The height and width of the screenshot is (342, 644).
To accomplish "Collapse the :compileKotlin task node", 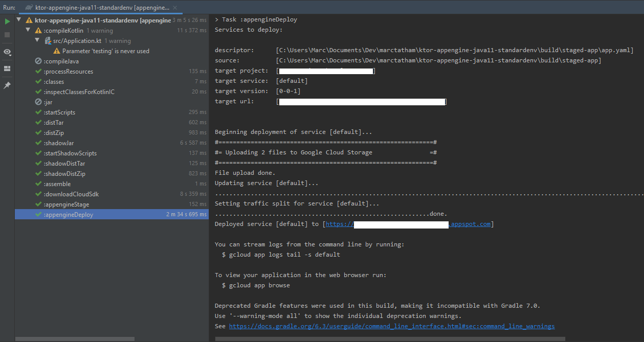I will (x=28, y=31).
